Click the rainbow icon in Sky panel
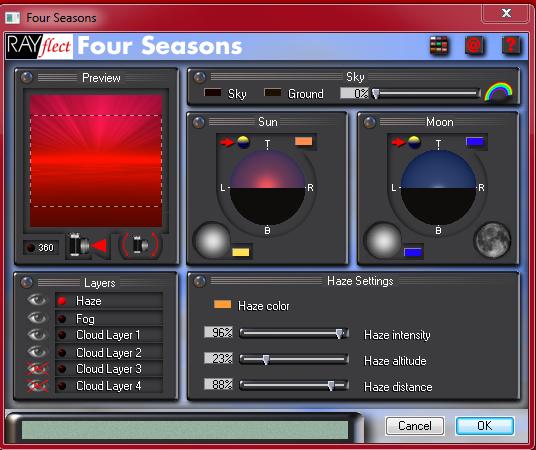 coord(498,91)
